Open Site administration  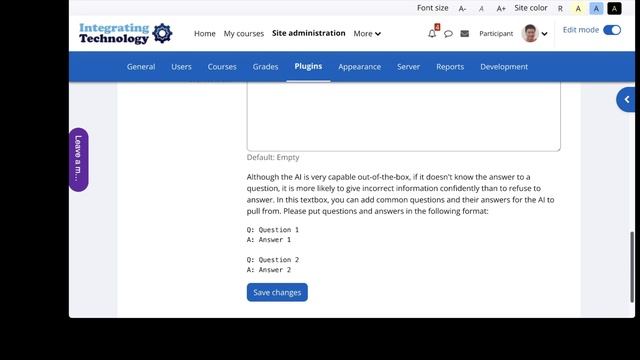[309, 33]
